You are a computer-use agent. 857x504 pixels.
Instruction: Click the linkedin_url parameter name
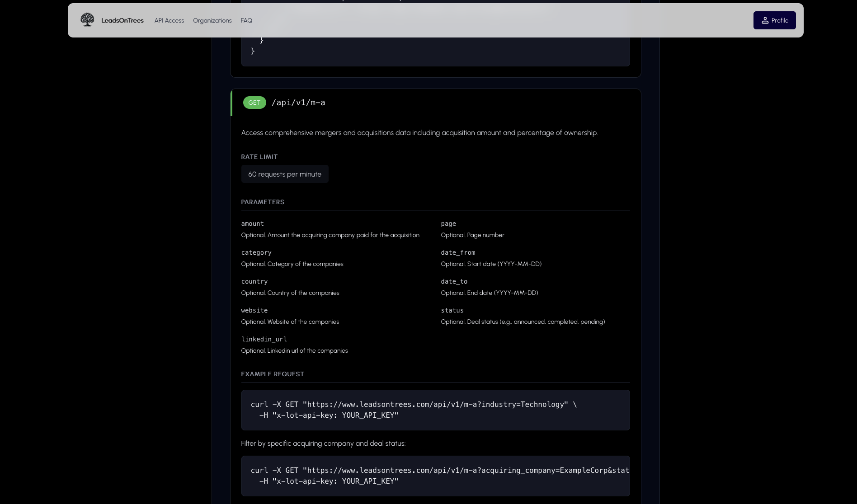[264, 339]
